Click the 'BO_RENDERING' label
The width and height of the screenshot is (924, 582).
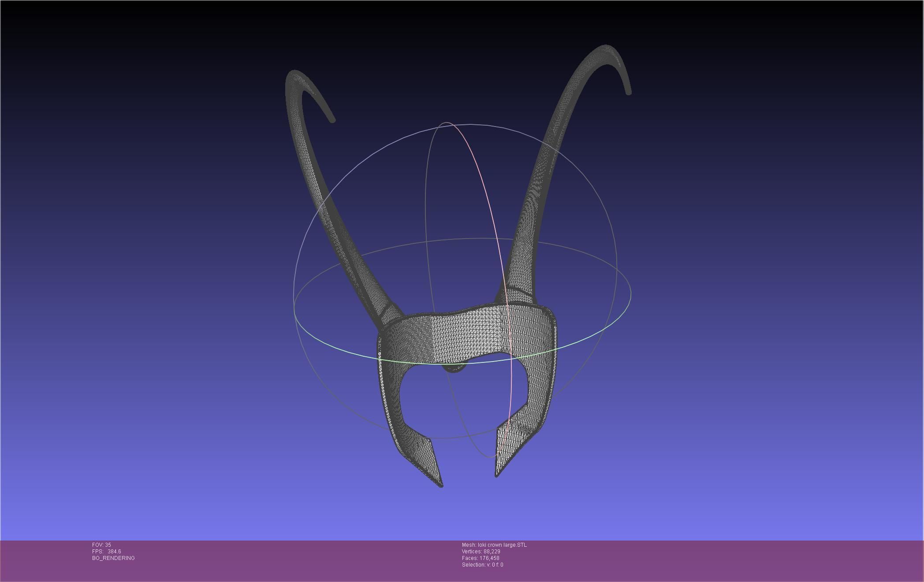pos(113,558)
